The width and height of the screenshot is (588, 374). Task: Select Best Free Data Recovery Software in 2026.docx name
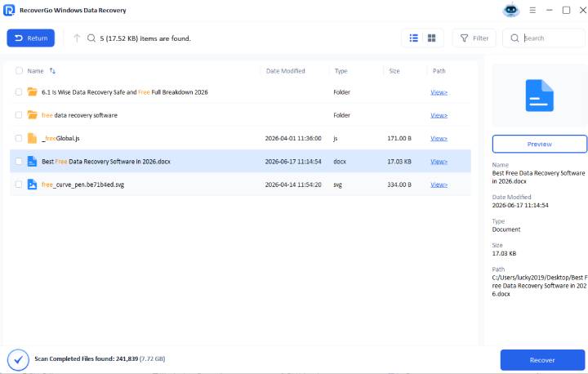click(x=106, y=162)
